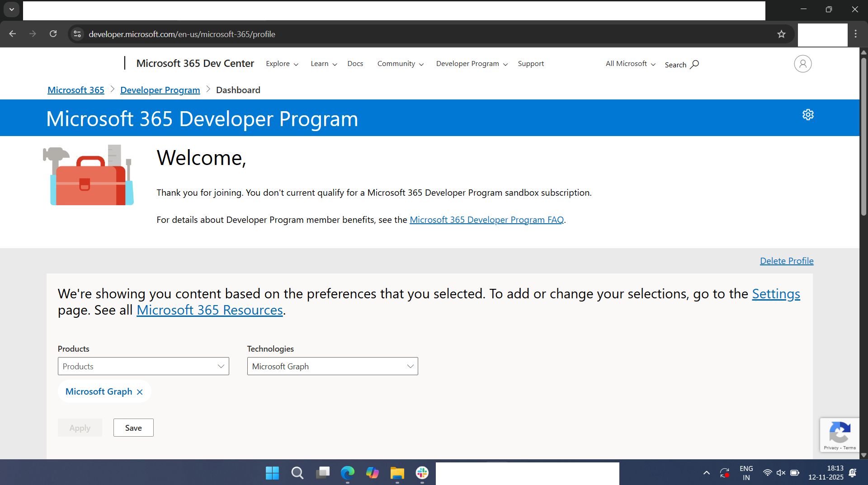Open settings gear on Developer Program banner
Screen dimensions: 868x485
tap(808, 115)
